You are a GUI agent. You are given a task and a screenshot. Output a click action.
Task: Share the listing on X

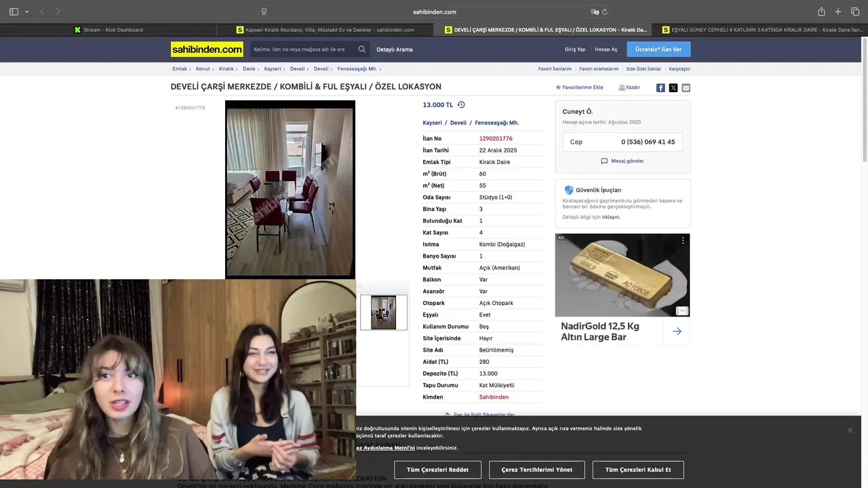click(673, 87)
